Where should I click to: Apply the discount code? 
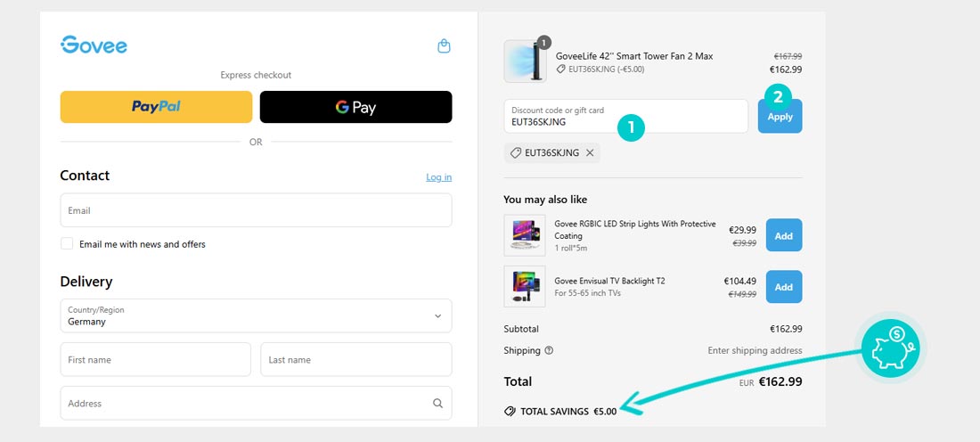(x=780, y=116)
